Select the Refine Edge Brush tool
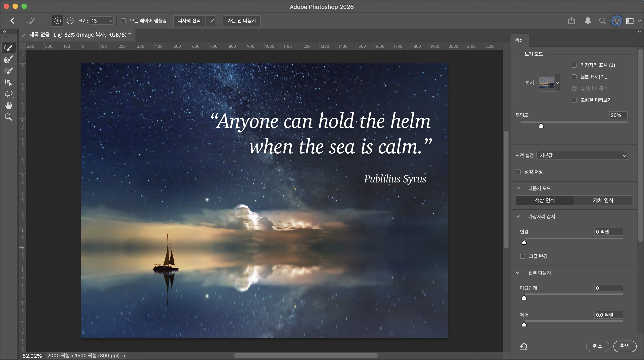This screenshot has height=360, width=644. [x=8, y=59]
